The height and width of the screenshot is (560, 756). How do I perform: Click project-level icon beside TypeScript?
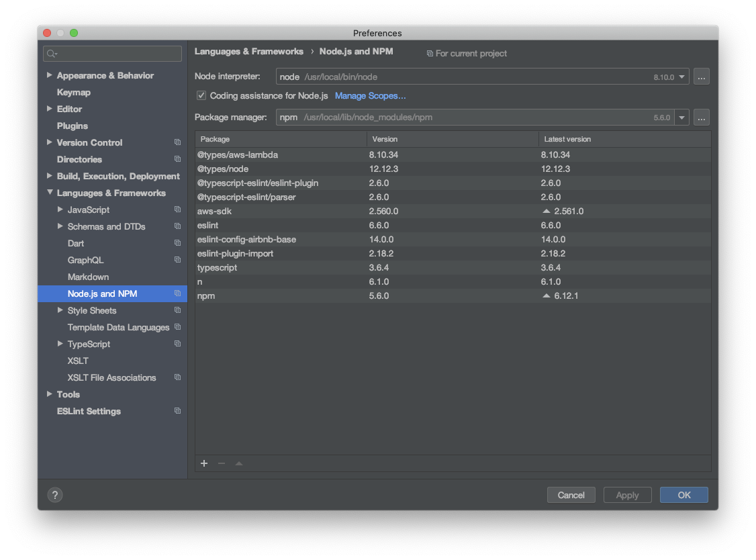click(177, 344)
